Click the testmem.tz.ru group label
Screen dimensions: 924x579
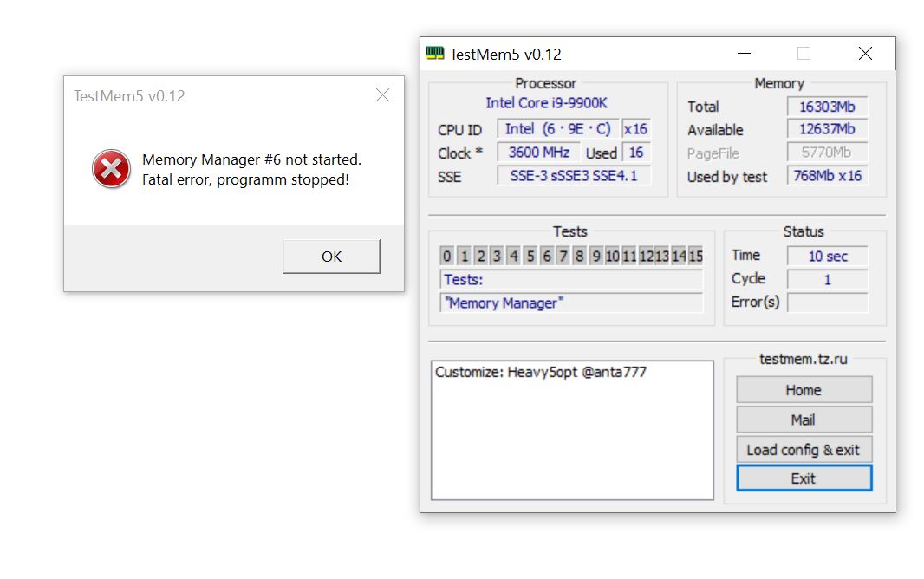click(804, 359)
